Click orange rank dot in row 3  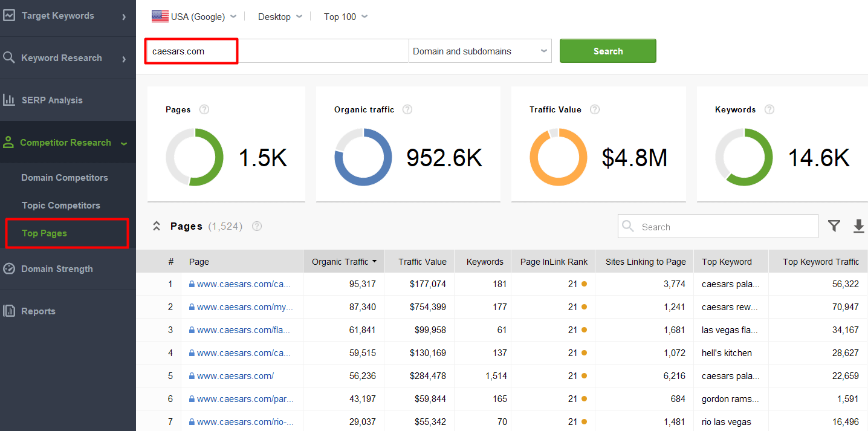(584, 330)
